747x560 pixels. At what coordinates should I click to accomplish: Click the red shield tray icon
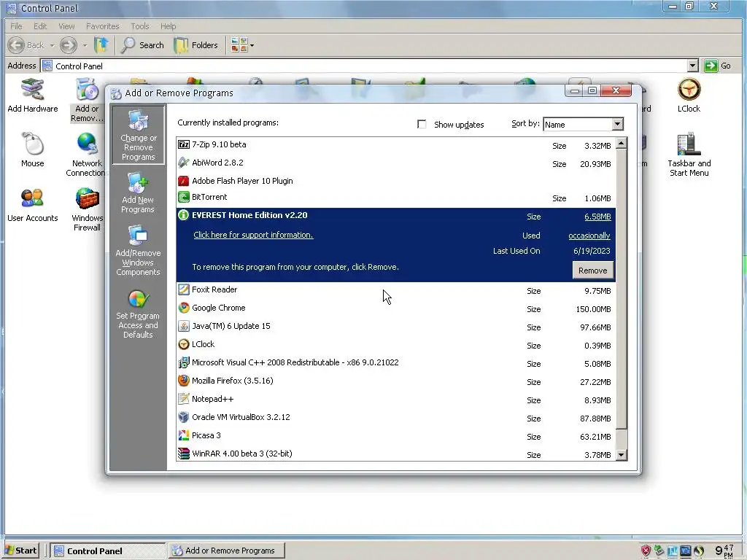click(646, 551)
